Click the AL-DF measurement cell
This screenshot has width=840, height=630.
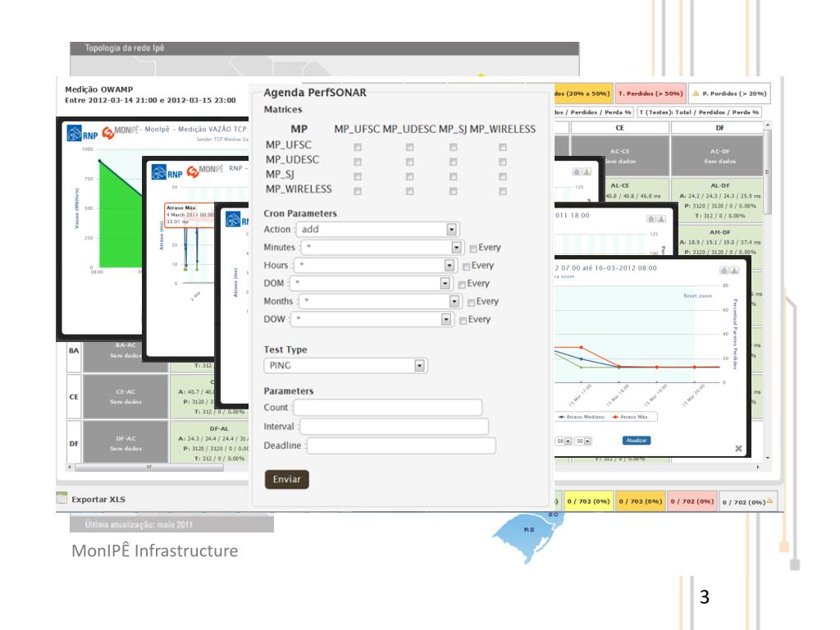[719, 200]
